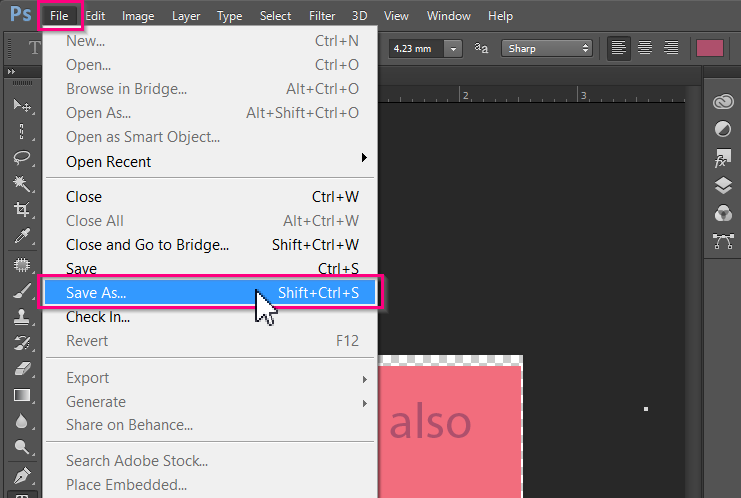Image resolution: width=741 pixels, height=498 pixels.
Task: Choose Open as Smart Object... entry
Action: [x=210, y=137]
